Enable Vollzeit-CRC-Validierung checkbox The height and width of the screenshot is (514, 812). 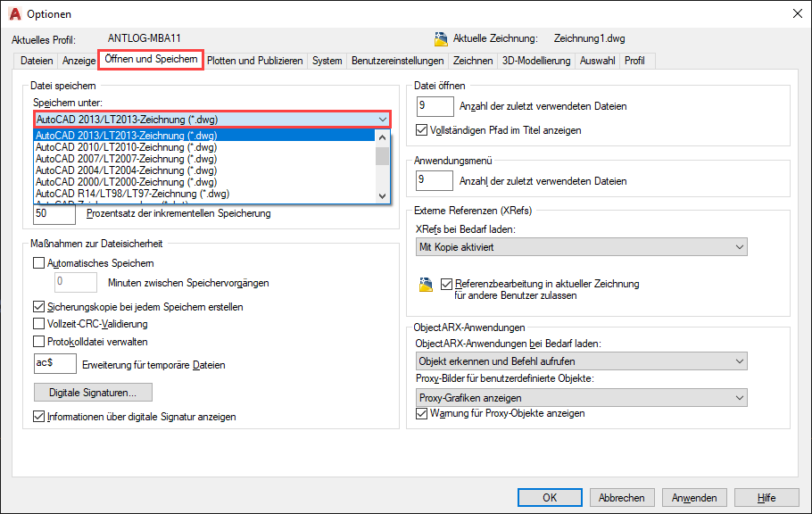39,324
